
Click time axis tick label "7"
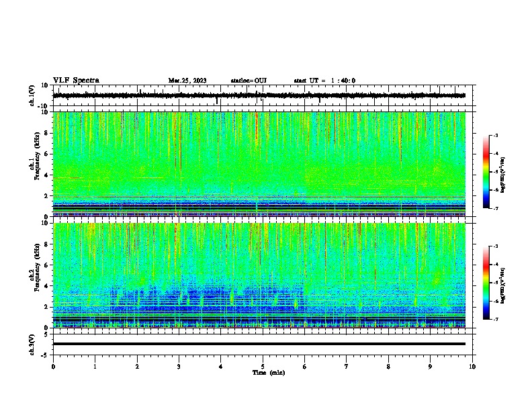pos(347,367)
